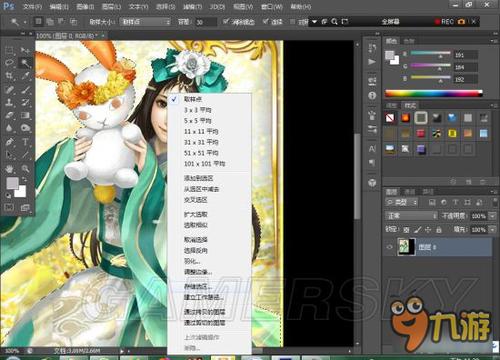The image size is (500, 360).
Task: Click the lock all layer icon
Action: point(439,230)
